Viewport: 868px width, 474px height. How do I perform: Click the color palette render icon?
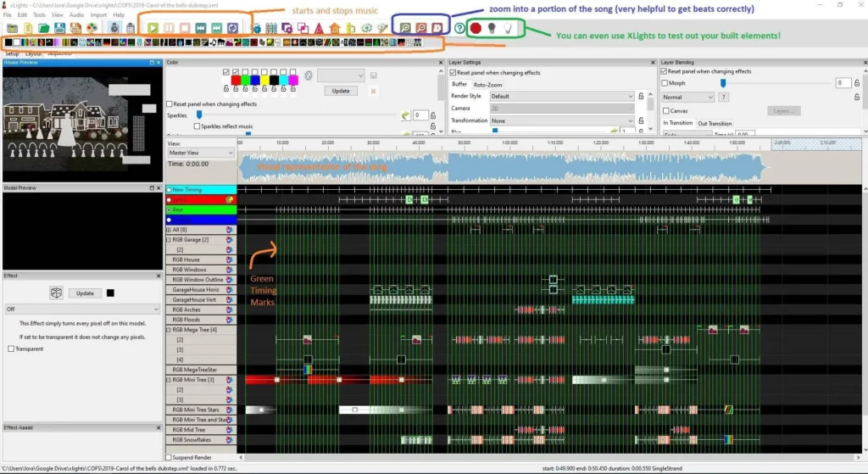92,28
